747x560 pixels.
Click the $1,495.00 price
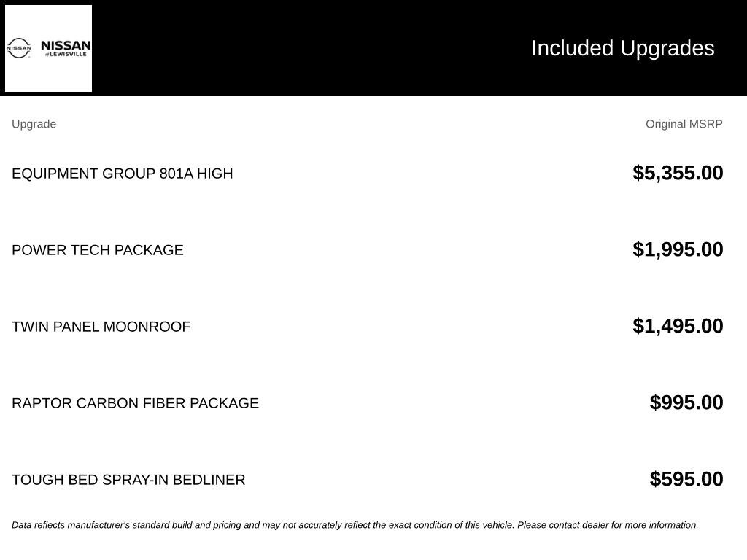(678, 326)
